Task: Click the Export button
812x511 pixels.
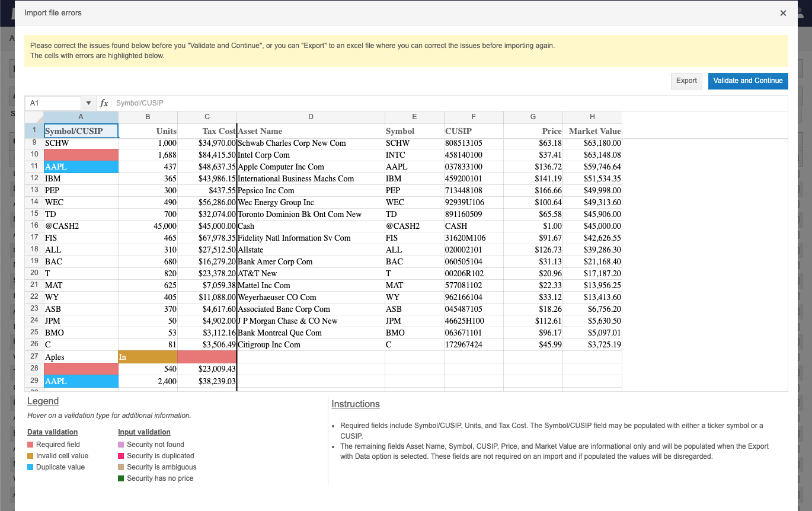Action: (x=686, y=81)
